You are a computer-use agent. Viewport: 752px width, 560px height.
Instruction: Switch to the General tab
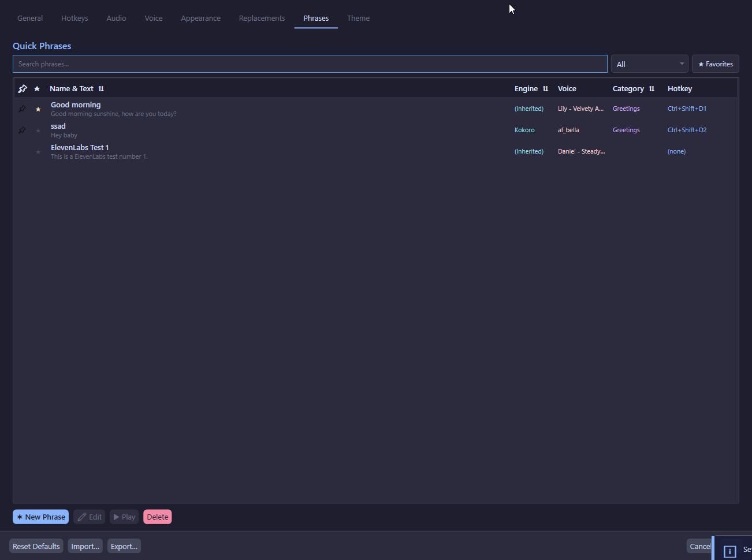(30, 18)
